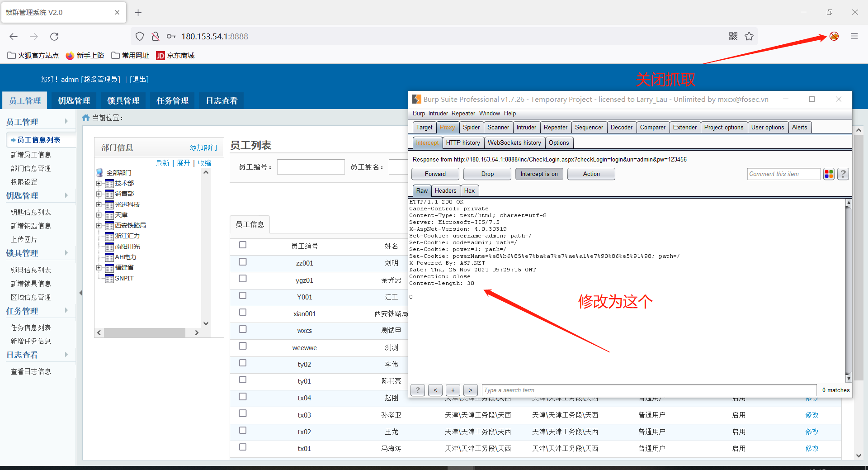Expand the 西安铁路局 department node
868x470 pixels.
click(99, 225)
